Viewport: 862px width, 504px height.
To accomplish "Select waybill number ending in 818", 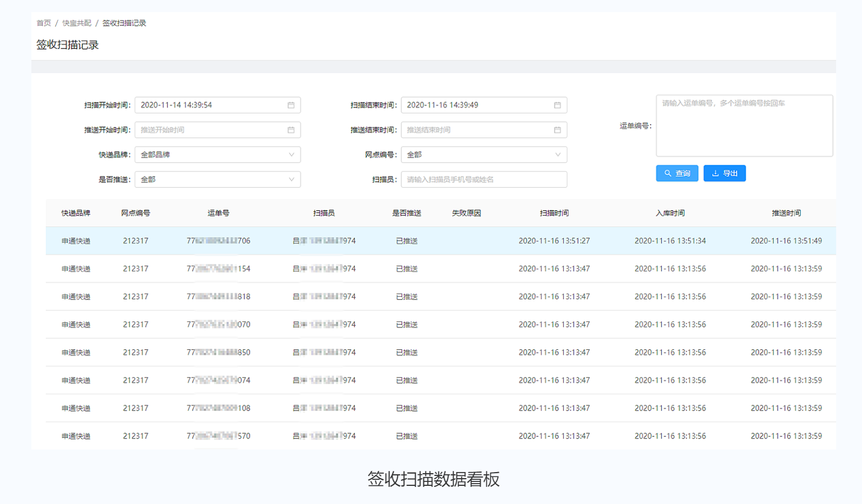I will (x=219, y=297).
